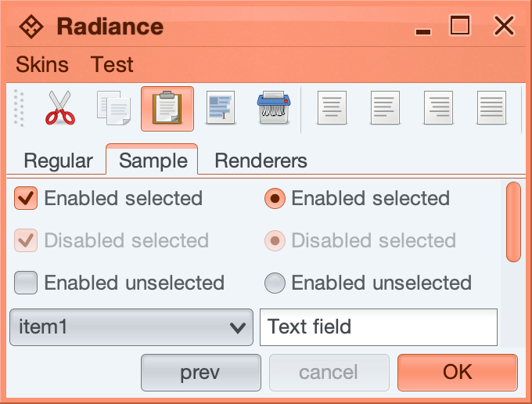Viewport: 532px width, 404px height.
Task: Open the Skins menu
Action: tap(42, 65)
